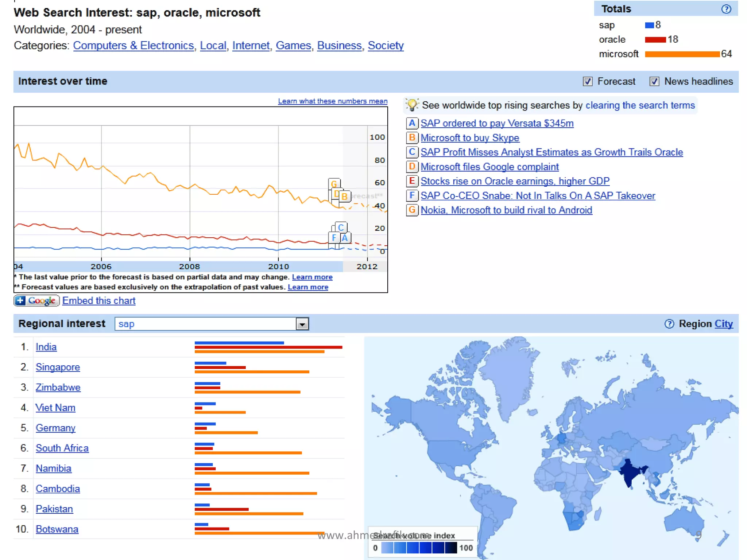Open the Business category link

pos(339,46)
